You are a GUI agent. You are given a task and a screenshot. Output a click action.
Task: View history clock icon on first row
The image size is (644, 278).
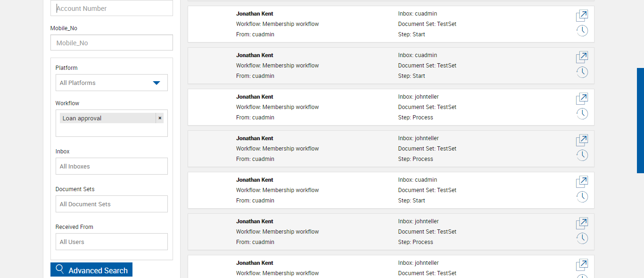[x=582, y=31]
